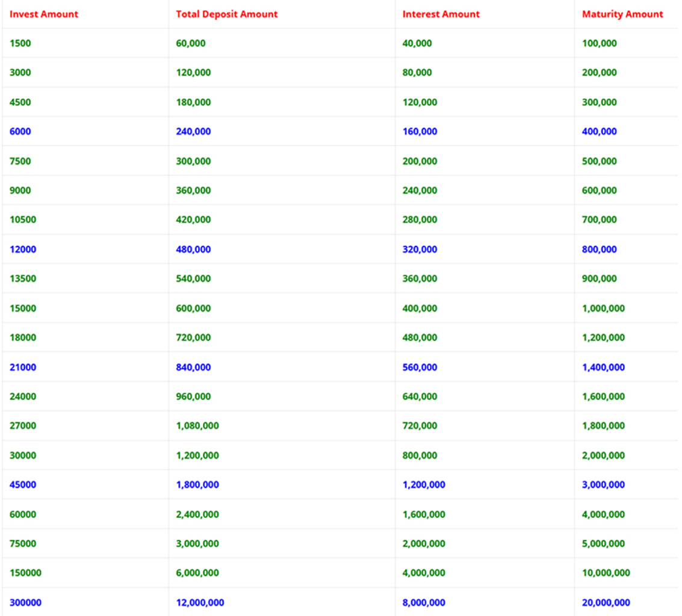Select invest amount 1500 cell

(x=20, y=43)
